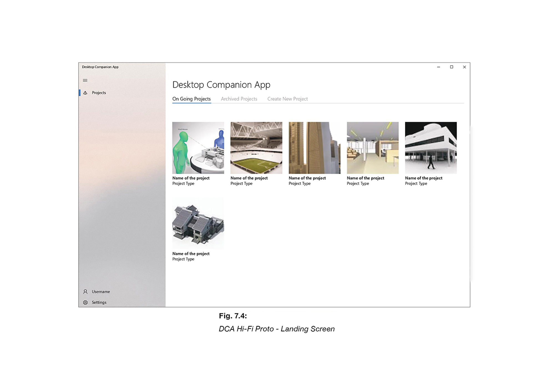Click the Projects sidebar icon
This screenshot has width=555, height=392.
point(85,93)
